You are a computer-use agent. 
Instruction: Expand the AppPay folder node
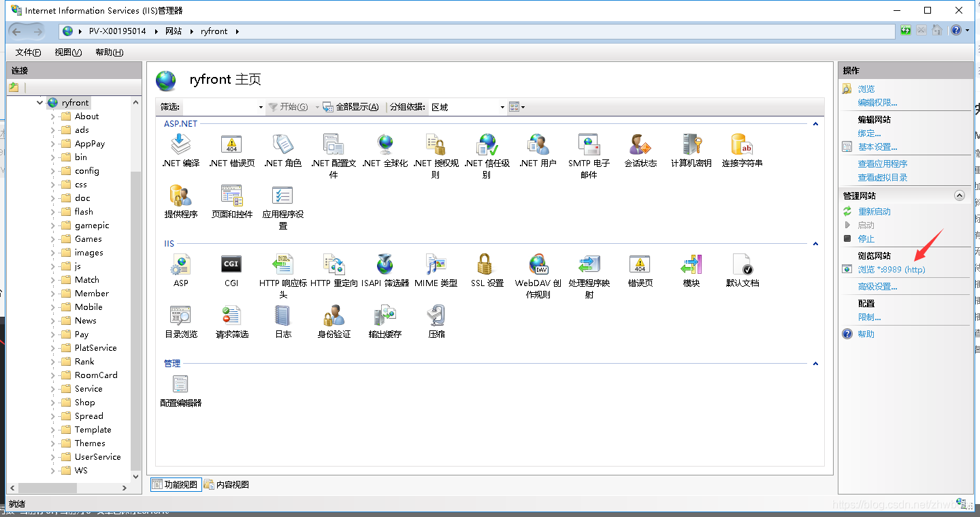[53, 144]
